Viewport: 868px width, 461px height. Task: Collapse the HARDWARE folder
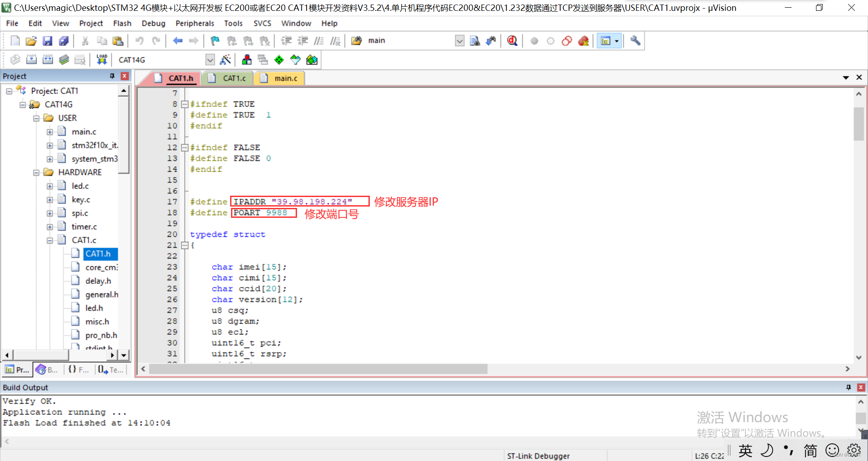point(36,173)
